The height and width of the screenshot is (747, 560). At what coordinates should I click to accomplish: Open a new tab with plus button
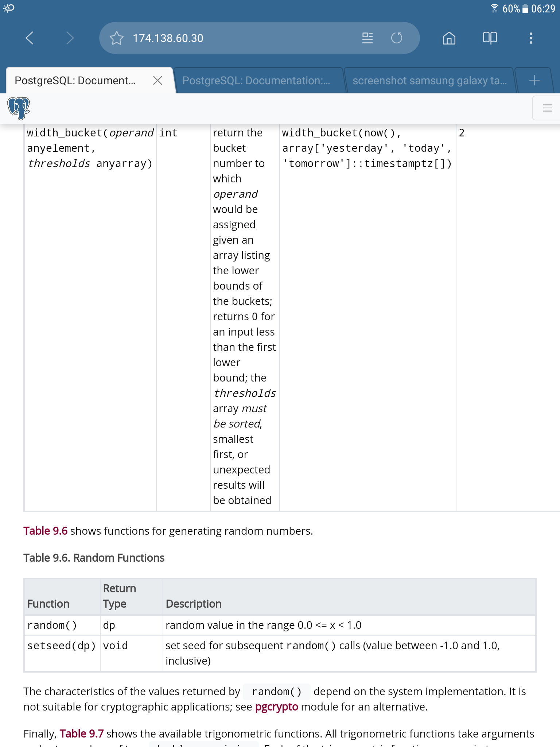click(534, 80)
